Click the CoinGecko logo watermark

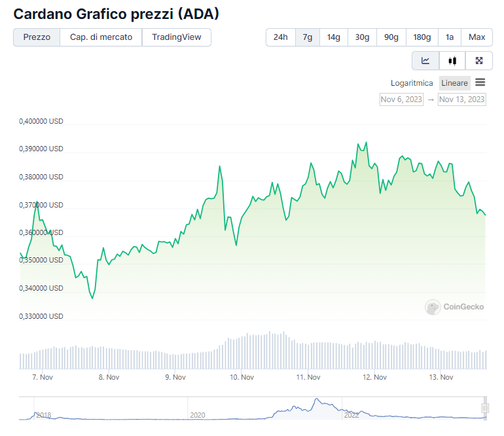[456, 306]
